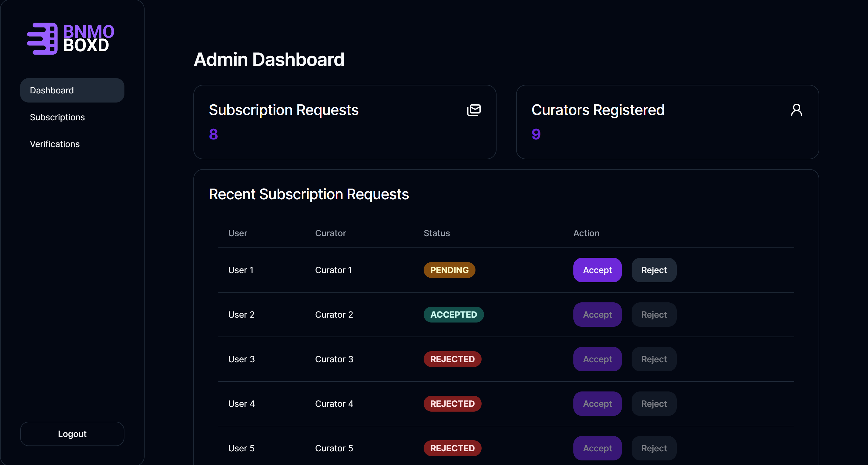868x465 pixels.
Task: Reject User 1's subscription request
Action: 654,270
